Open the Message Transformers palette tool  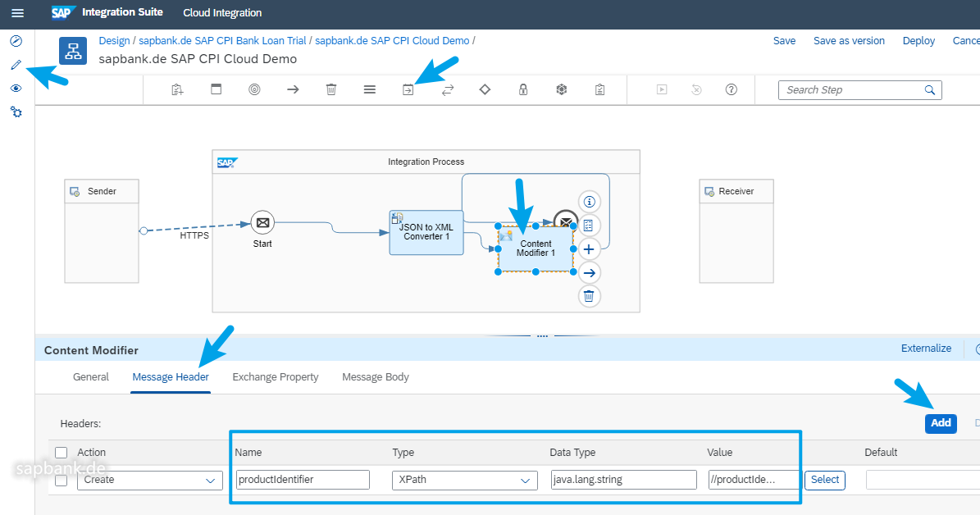tap(408, 90)
